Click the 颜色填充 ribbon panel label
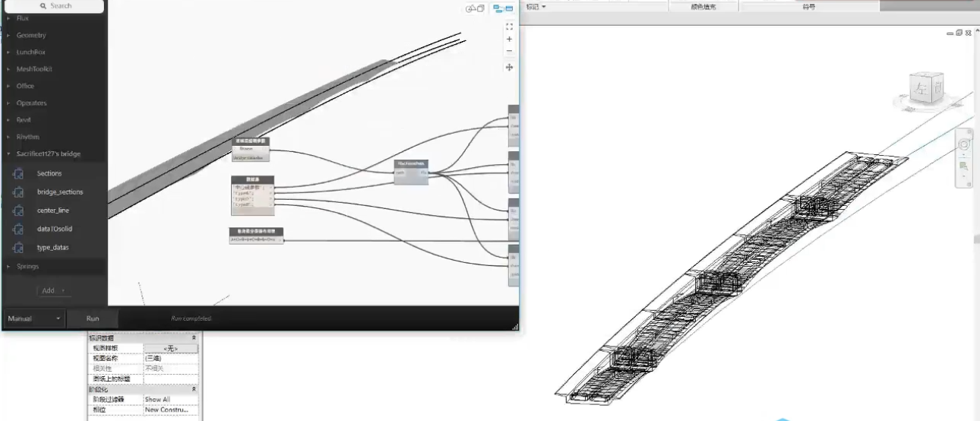This screenshot has width=980, height=421. tap(703, 7)
